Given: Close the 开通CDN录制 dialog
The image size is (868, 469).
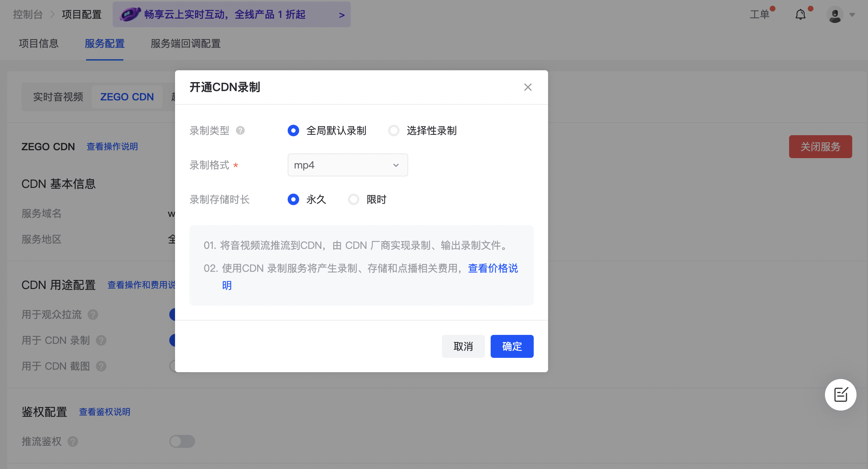Looking at the screenshot, I should (x=528, y=87).
